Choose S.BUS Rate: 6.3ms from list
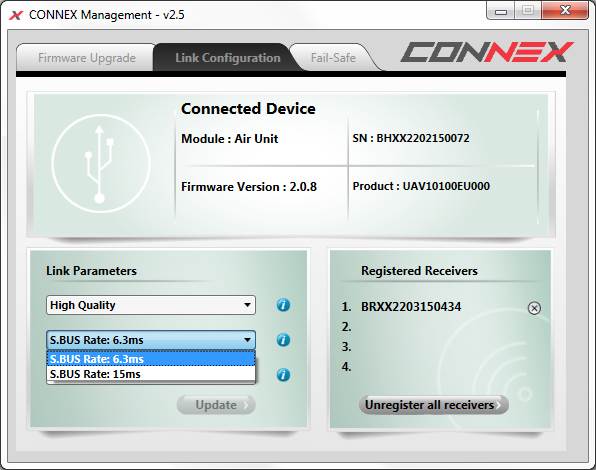 click(x=151, y=359)
